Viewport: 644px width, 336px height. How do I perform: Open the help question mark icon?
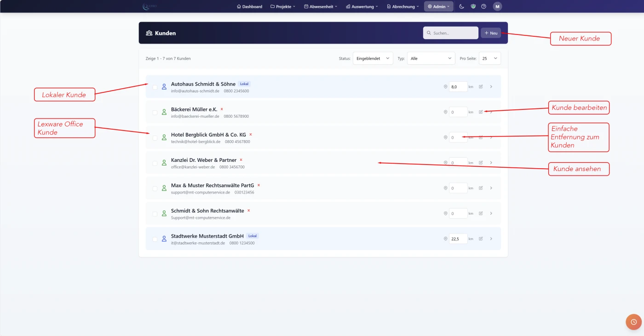[483, 6]
